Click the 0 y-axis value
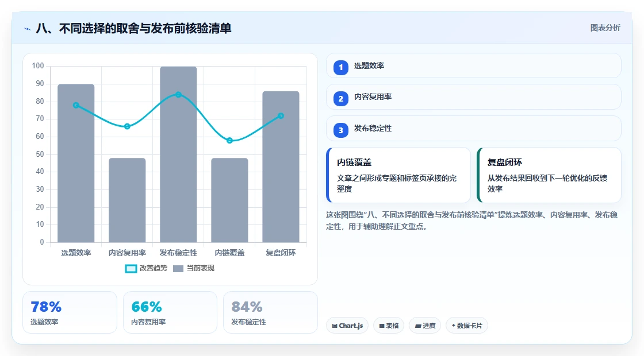The image size is (644, 356). click(x=42, y=242)
